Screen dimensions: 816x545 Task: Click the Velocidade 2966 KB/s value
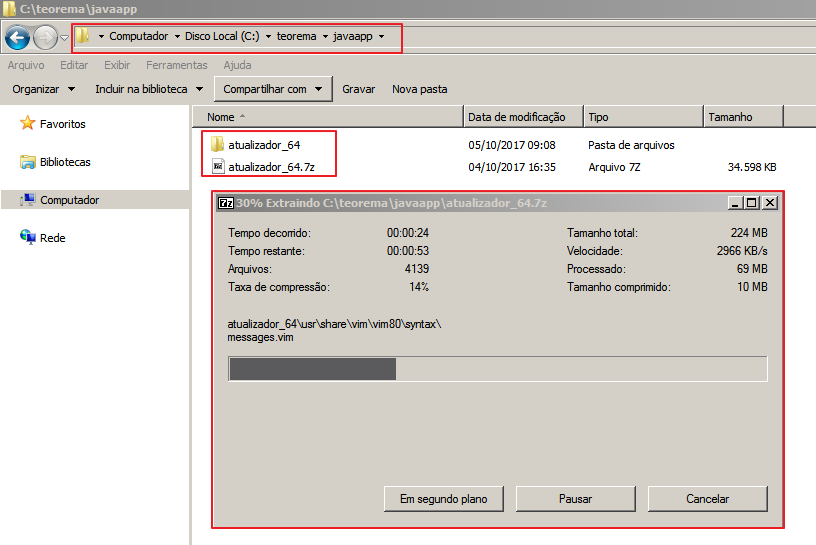coord(742,251)
